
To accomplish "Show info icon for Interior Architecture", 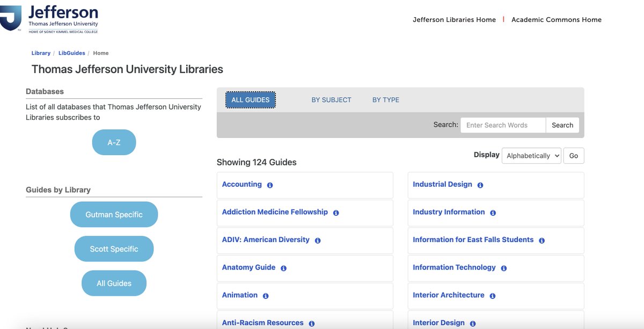I will (x=493, y=296).
